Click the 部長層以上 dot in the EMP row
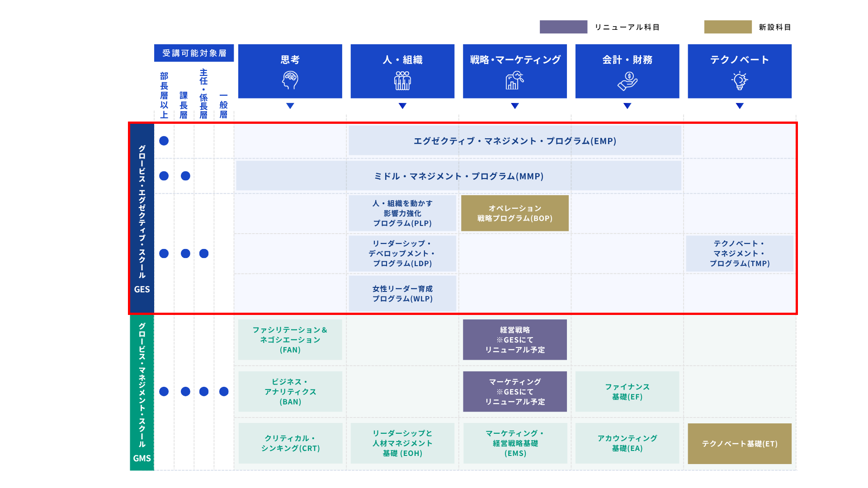Image resolution: width=868 pixels, height=488 pixels. point(164,141)
